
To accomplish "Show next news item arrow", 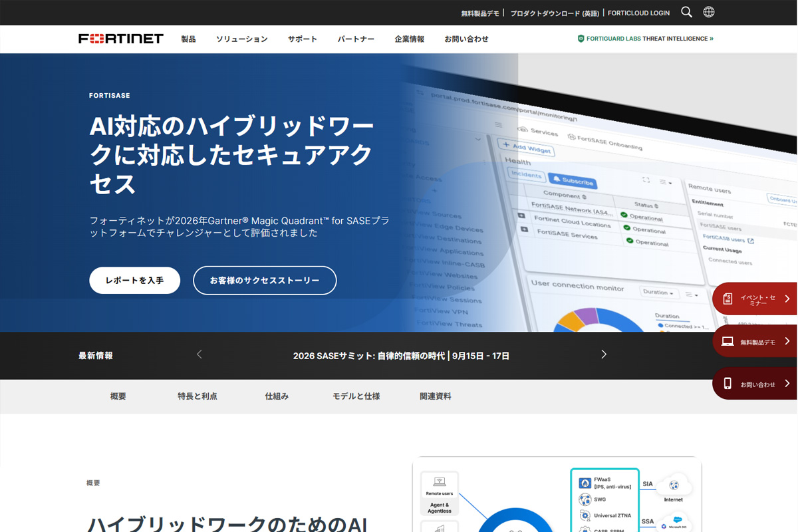I will click(604, 354).
